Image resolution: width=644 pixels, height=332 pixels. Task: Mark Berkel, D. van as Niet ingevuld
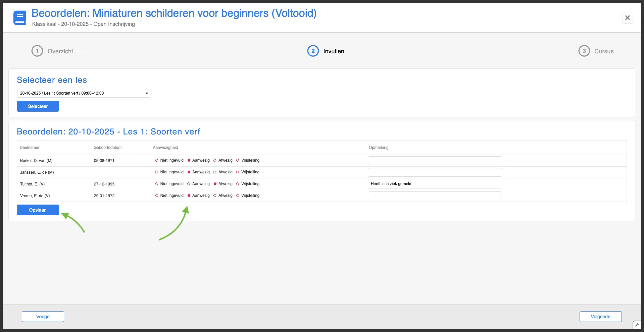(x=157, y=160)
